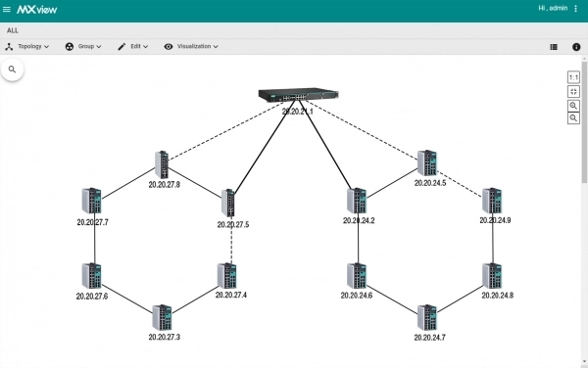Viewport: 588px width, 368px height.
Task: Reset the view with the 1:1 icon
Action: (573, 77)
